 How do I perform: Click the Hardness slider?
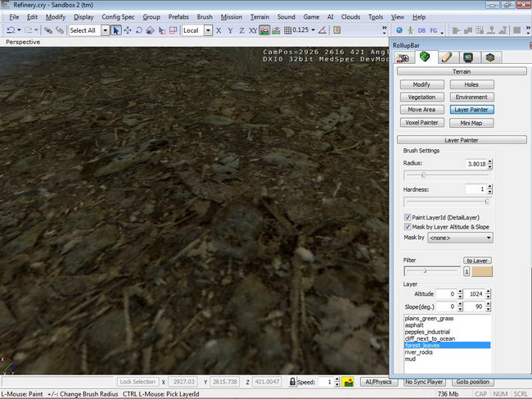[x=448, y=202]
